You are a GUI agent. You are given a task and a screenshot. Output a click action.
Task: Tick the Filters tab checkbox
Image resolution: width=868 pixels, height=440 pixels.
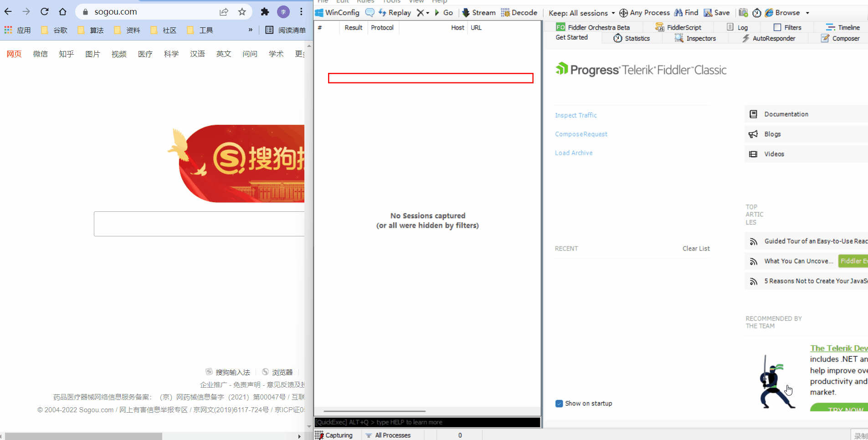click(777, 27)
